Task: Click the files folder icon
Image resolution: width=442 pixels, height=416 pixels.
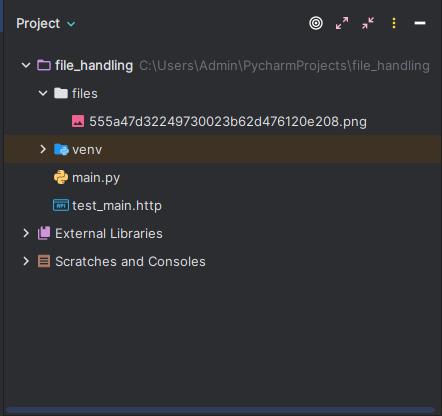Action: [61, 93]
